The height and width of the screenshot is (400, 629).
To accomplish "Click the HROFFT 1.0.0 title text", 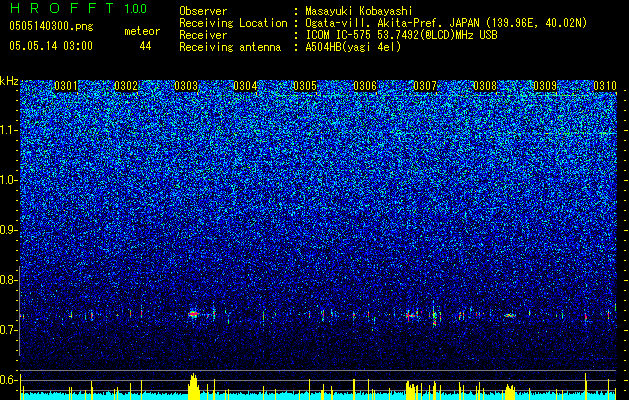I will click(x=79, y=8).
